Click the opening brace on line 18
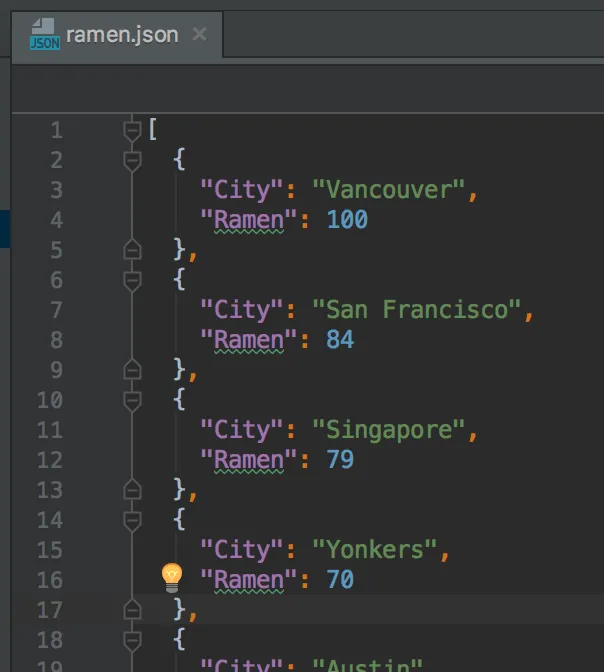Viewport: 604px width, 672px height. pyautogui.click(x=180, y=639)
